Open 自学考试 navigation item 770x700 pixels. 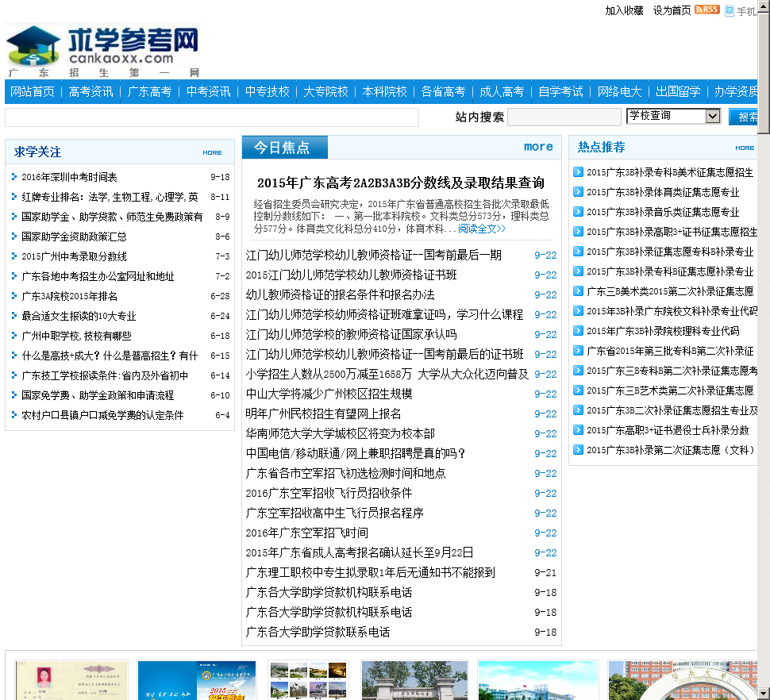(560, 92)
